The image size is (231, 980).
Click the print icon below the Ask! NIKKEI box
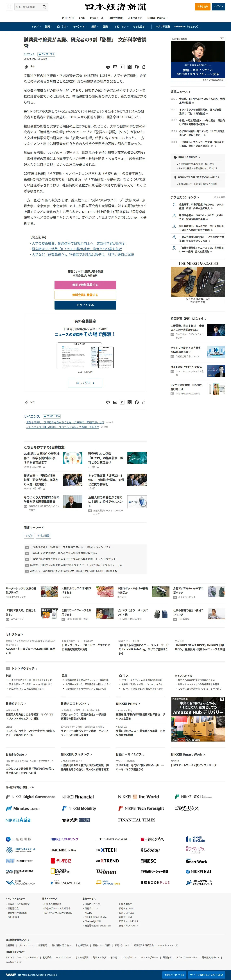coord(108,402)
